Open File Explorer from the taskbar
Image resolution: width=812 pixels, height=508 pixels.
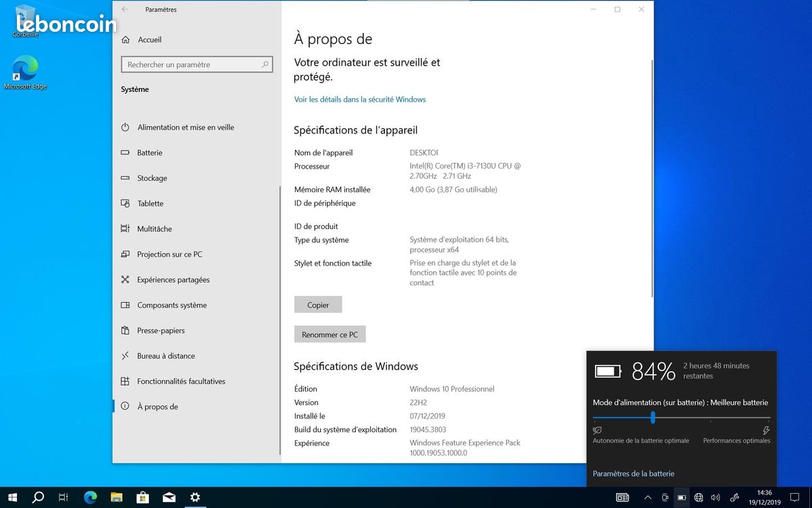click(116, 497)
